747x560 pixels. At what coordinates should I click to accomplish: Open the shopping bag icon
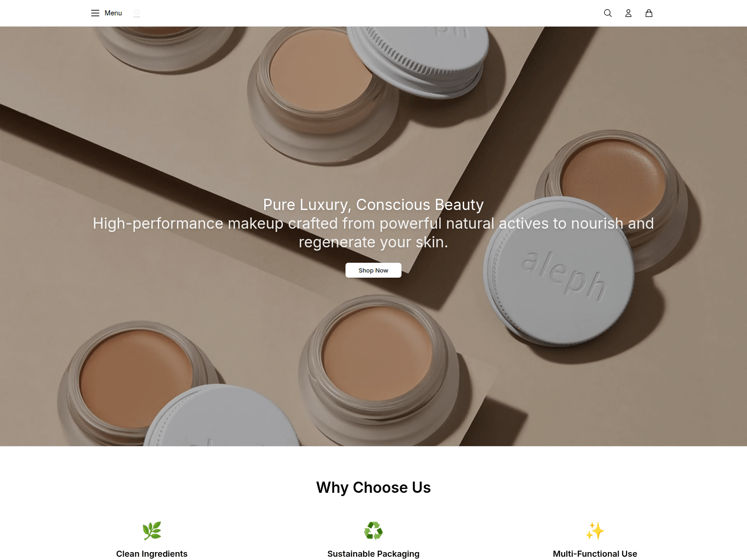click(649, 13)
